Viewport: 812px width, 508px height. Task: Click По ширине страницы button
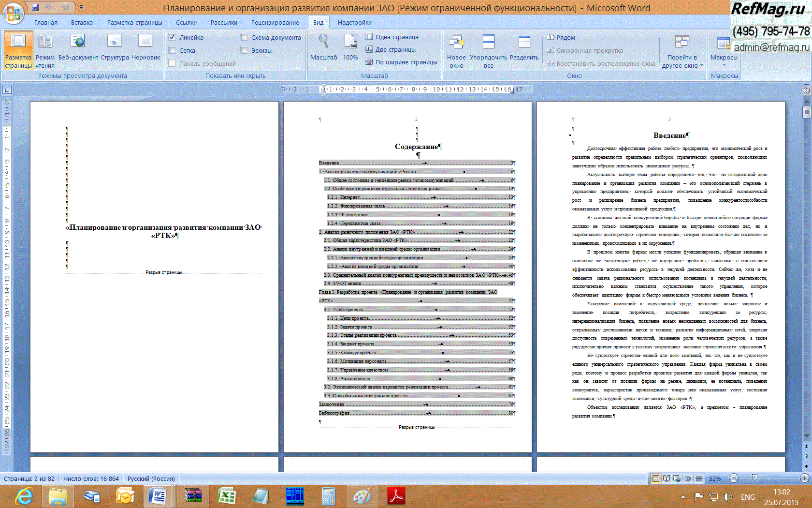click(x=402, y=62)
